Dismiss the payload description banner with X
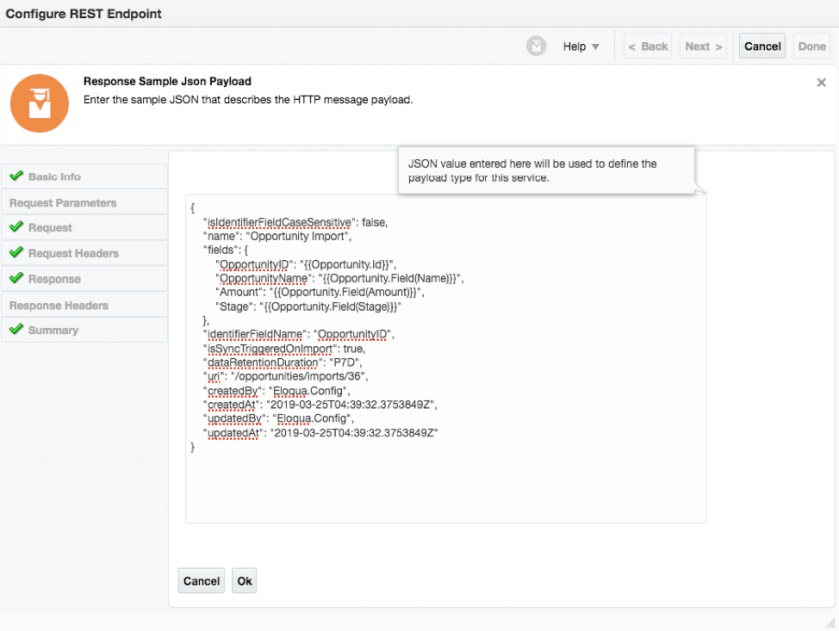 click(821, 83)
